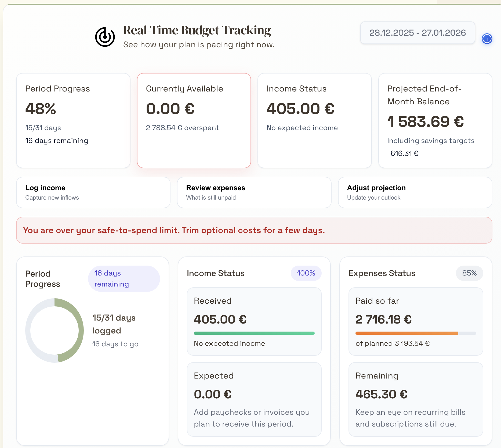Viewport: 501px width, 448px height.
Task: Click the 16 days remaining badge
Action: point(124,278)
